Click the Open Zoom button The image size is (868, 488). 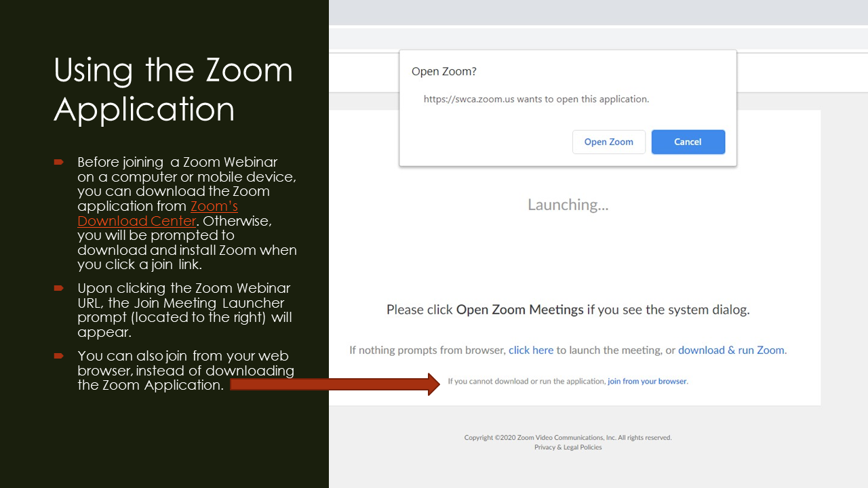pyautogui.click(x=609, y=142)
